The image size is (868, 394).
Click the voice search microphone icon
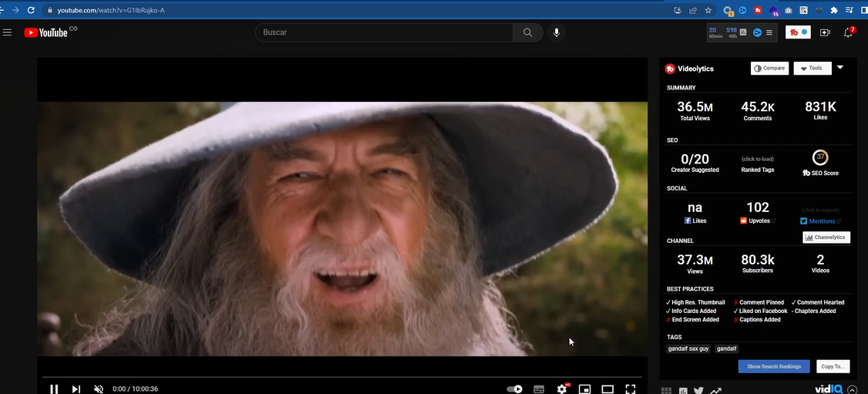[556, 32]
